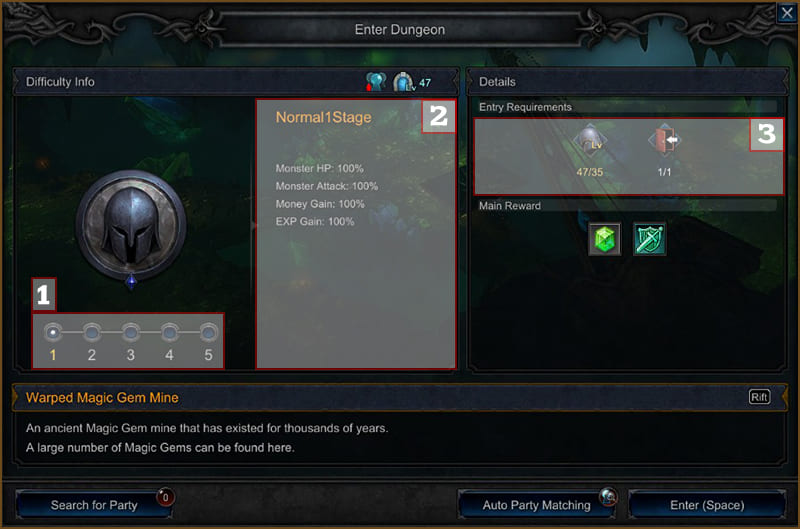Select difficulty stage 3 node
The width and height of the screenshot is (800, 529).
pyautogui.click(x=131, y=333)
